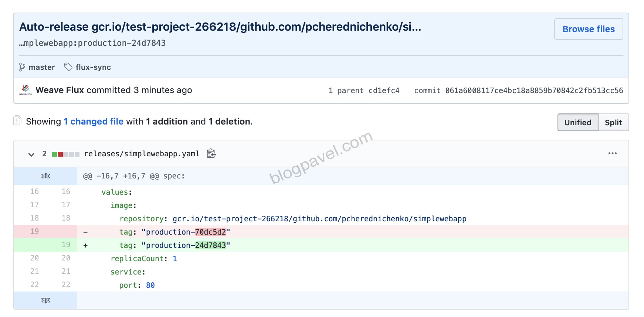Screen dimensions: 644x317
Task: Open the 1 changed file link
Action: pyautogui.click(x=94, y=121)
